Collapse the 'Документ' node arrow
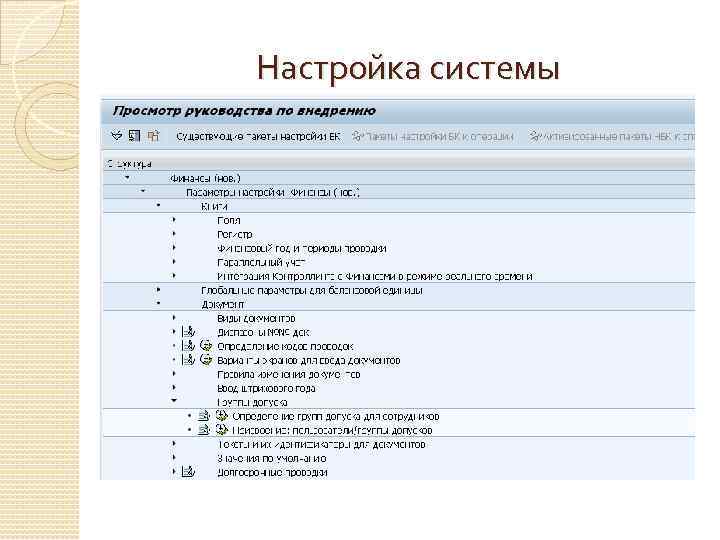Image resolution: width=720 pixels, height=540 pixels. (158, 303)
